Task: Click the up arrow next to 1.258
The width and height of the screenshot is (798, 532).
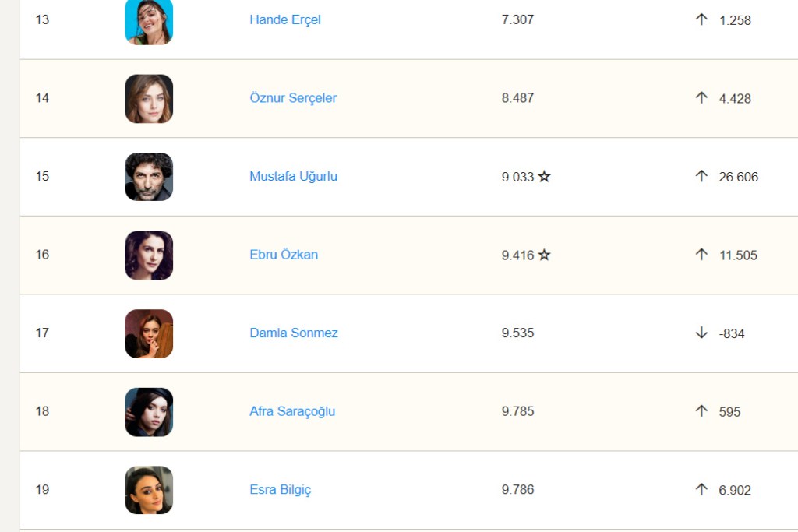Action: (x=701, y=19)
